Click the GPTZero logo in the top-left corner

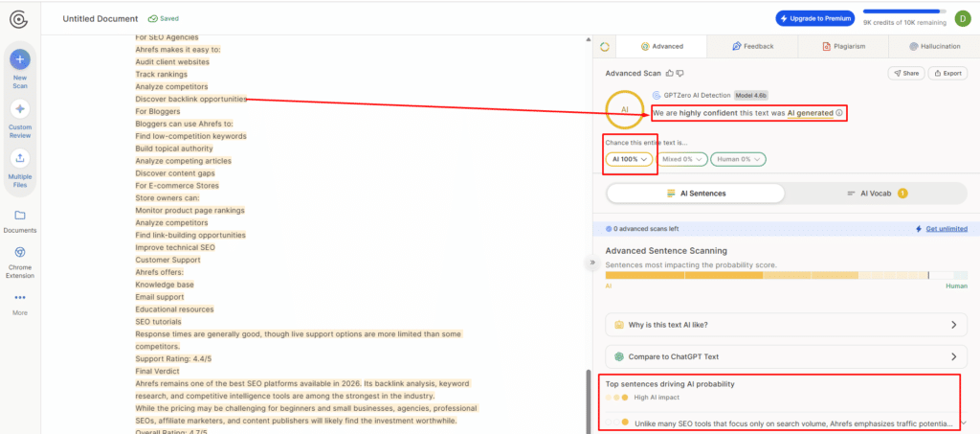click(x=19, y=19)
